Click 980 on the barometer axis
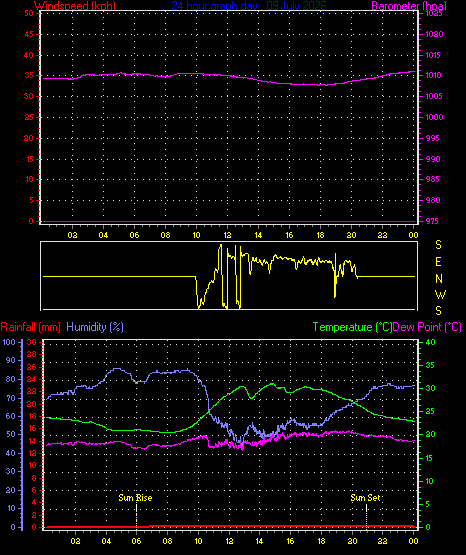Screen dimensions: 466x555 pos(433,200)
